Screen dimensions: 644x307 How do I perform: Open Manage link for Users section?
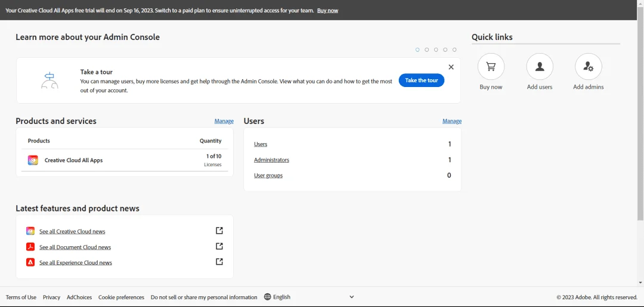[452, 121]
